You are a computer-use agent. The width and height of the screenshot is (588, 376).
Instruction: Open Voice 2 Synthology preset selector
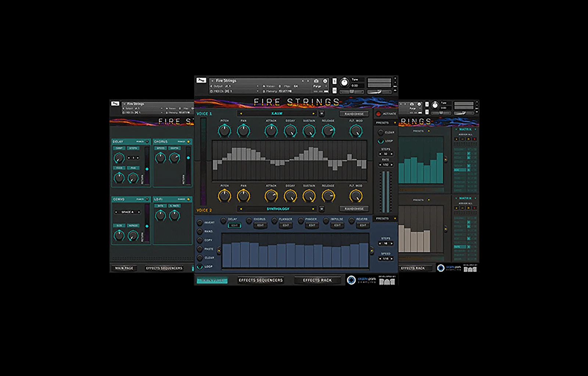click(277, 209)
